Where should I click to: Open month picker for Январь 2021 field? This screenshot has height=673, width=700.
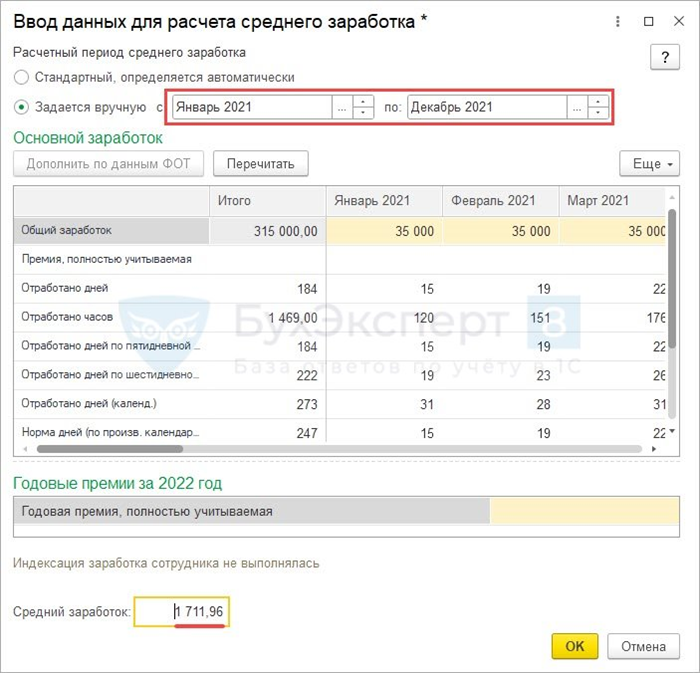[342, 108]
